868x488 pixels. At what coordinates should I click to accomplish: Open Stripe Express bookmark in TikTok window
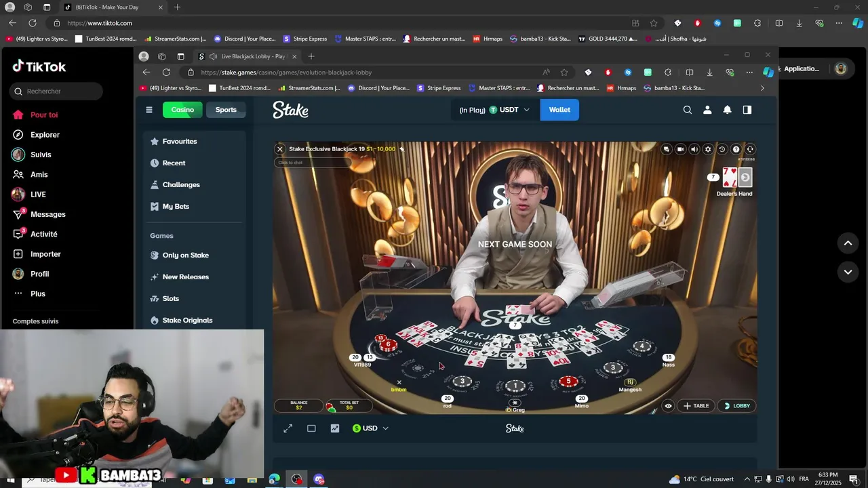pos(304,39)
